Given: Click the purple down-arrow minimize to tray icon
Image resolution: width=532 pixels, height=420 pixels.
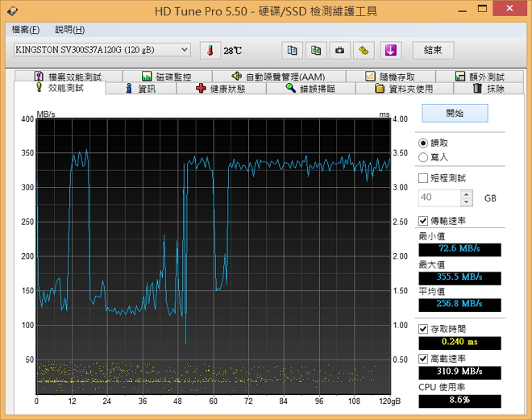Looking at the screenshot, I should 390,51.
